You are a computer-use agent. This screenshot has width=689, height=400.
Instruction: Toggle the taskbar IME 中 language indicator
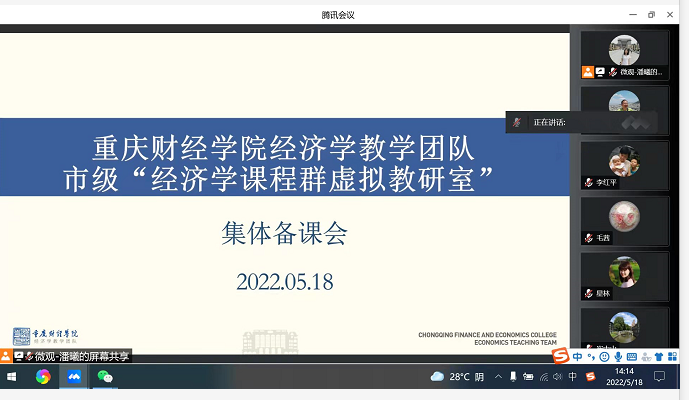572,377
